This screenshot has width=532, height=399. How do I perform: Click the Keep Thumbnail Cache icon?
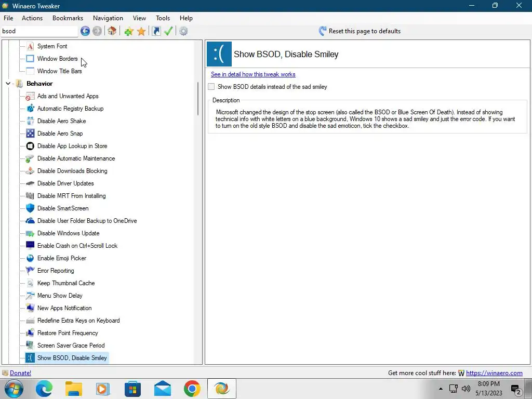click(30, 283)
